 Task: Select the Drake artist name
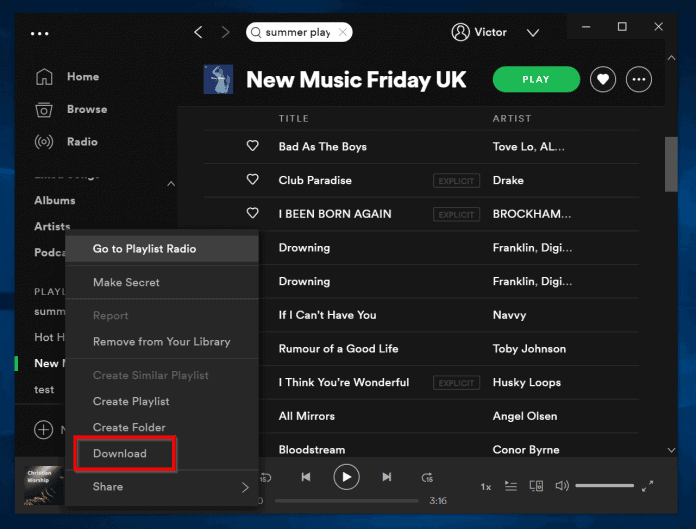[508, 180]
